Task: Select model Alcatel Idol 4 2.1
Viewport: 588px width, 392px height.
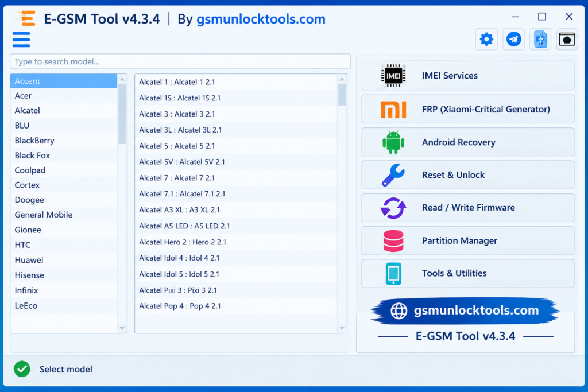Action: click(x=236, y=258)
